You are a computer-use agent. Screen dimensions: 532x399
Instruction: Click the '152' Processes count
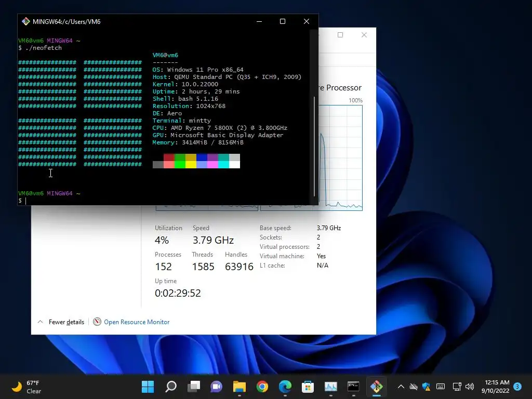tap(163, 267)
